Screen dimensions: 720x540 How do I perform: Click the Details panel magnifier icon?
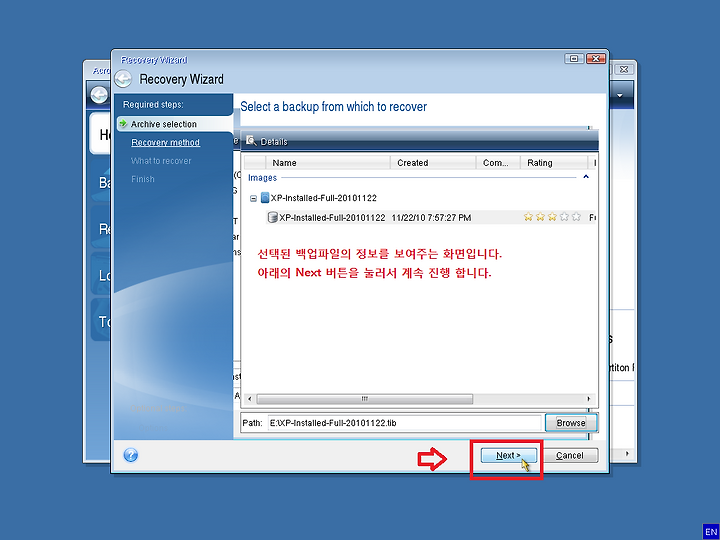251,141
